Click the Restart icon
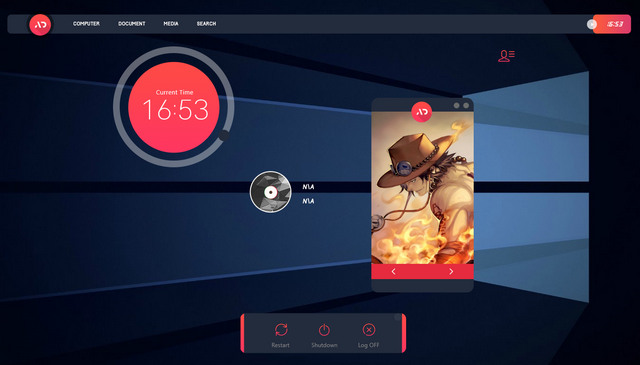 [x=281, y=329]
